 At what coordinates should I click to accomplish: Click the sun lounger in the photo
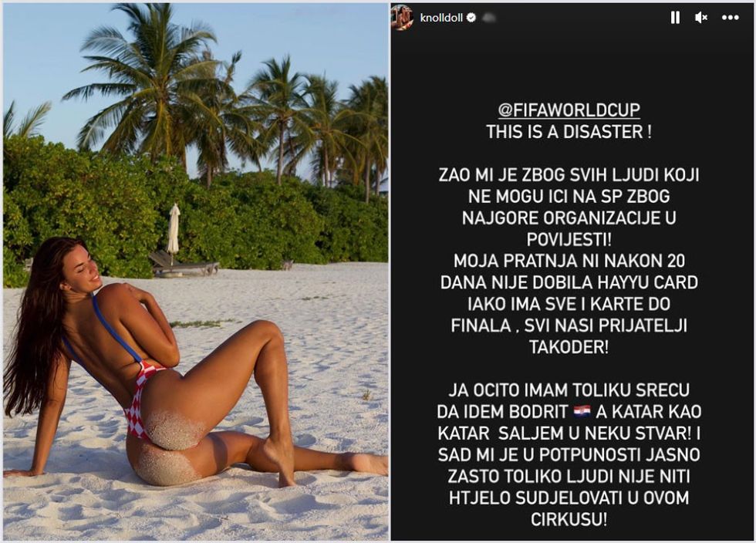point(184,265)
